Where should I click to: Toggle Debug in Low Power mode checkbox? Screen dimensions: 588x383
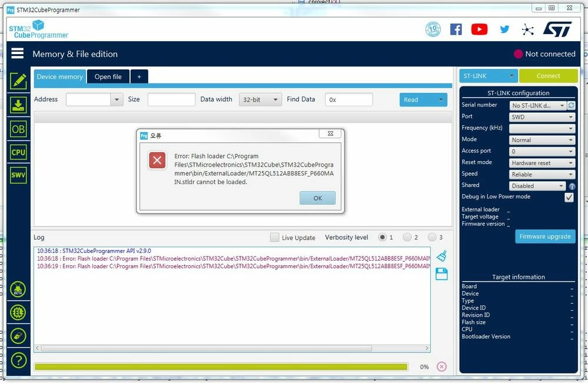pos(569,197)
